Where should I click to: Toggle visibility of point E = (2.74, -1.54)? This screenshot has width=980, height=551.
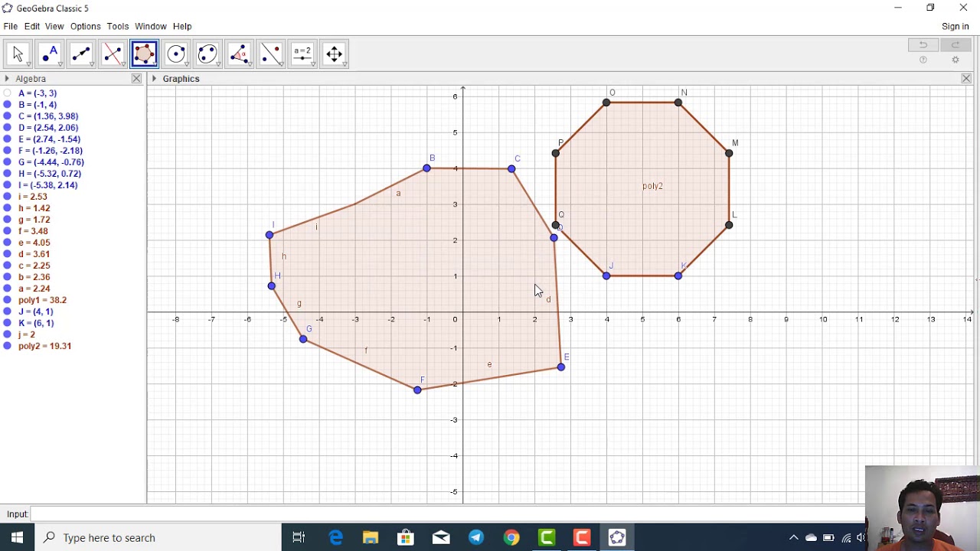[8, 139]
